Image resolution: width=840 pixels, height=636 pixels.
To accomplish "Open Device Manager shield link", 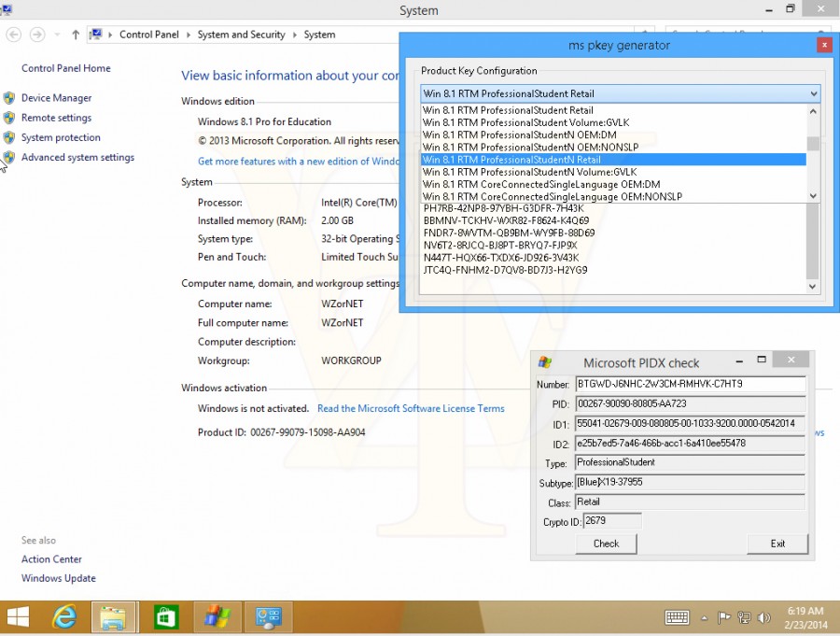I will point(56,98).
